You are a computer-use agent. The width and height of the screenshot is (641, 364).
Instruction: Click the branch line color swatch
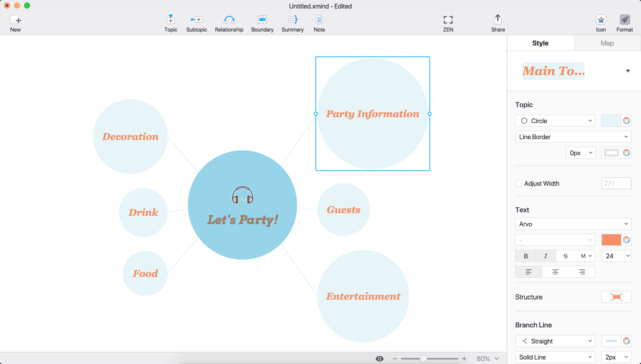tap(611, 341)
